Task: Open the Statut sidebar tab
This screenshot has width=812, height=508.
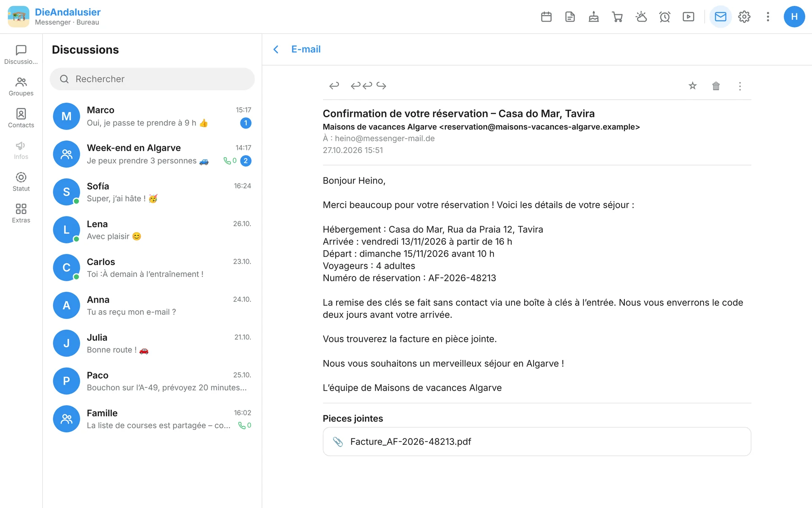Action: point(21,182)
